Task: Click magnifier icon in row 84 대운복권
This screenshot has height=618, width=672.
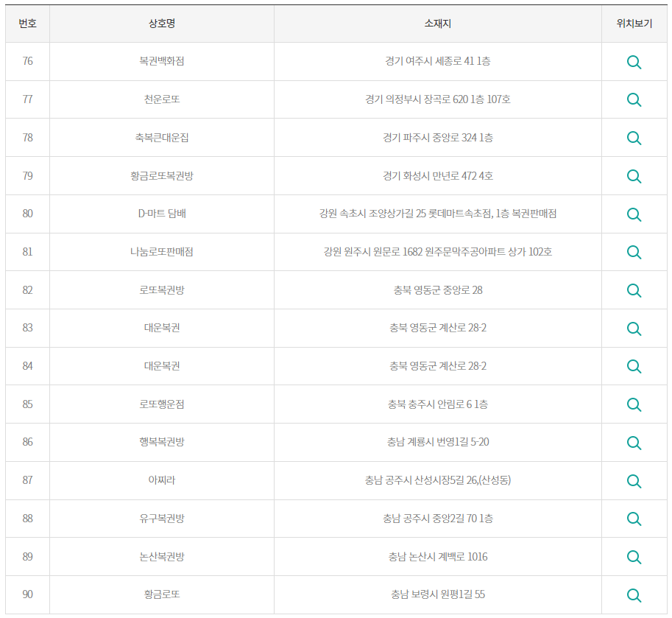Action: pyautogui.click(x=634, y=366)
